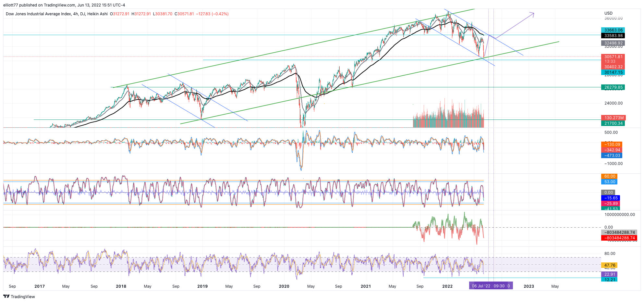Click the pink −25.89 oscillator label
The width and height of the screenshot is (644, 302).
[x=611, y=204]
